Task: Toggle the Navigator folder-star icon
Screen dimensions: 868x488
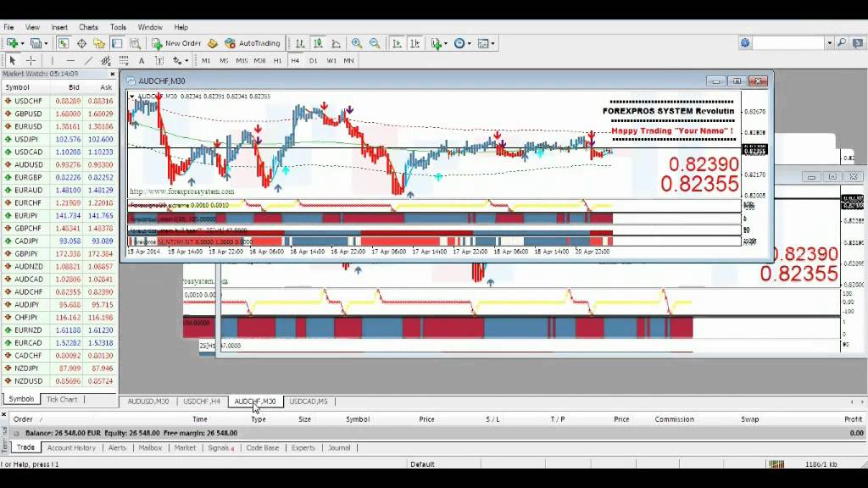Action: pos(99,43)
